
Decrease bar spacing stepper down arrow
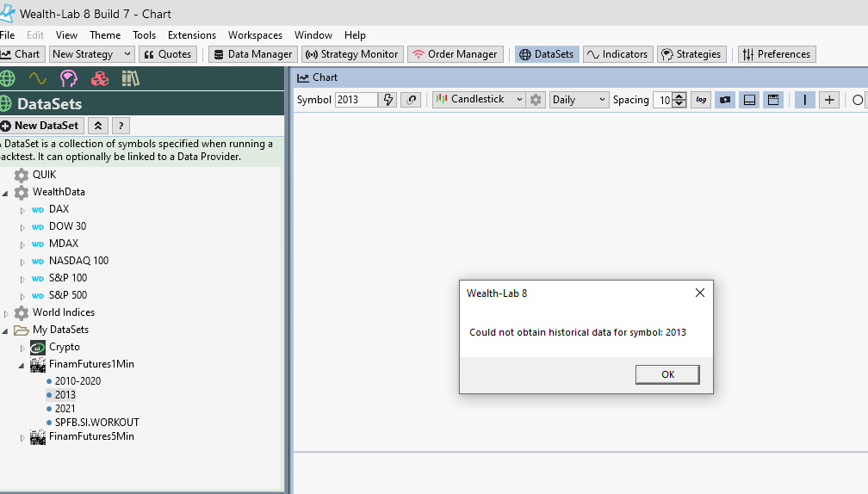pos(679,103)
